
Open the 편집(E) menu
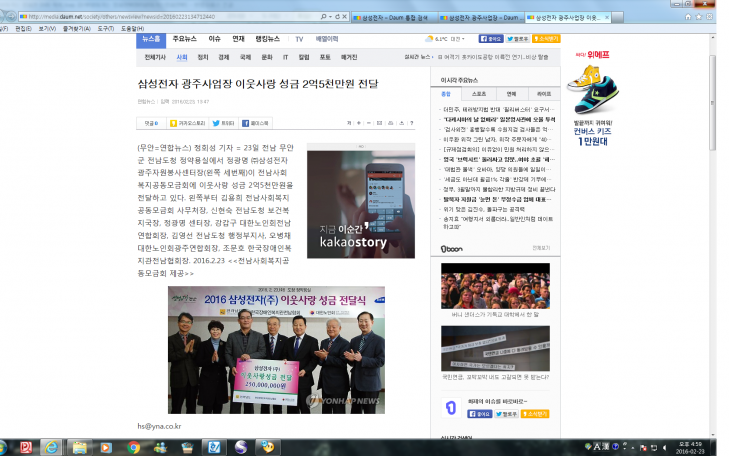point(23,29)
